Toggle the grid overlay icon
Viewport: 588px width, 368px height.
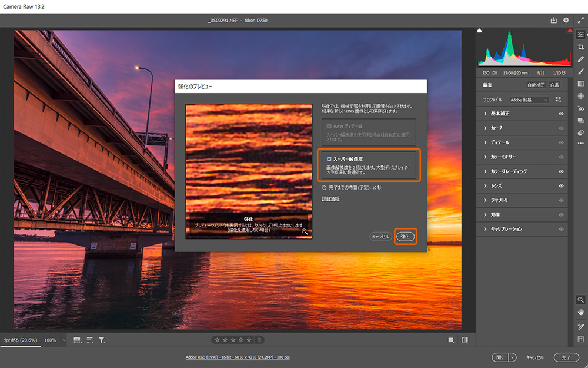pyautogui.click(x=580, y=339)
